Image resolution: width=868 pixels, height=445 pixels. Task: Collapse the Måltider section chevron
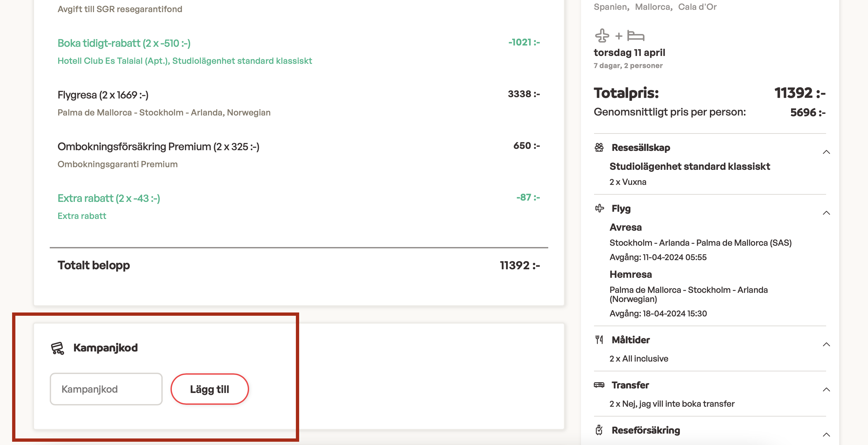coord(826,344)
